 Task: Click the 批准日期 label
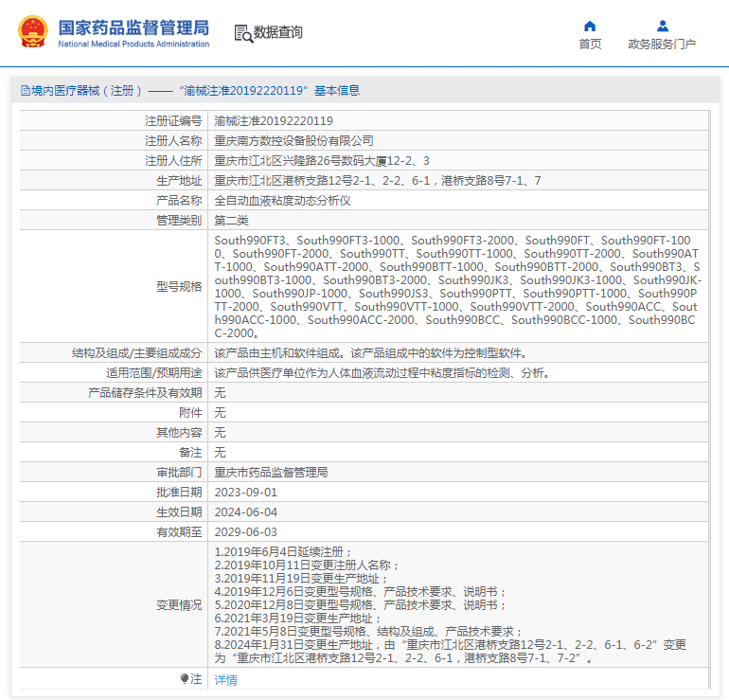click(x=179, y=493)
